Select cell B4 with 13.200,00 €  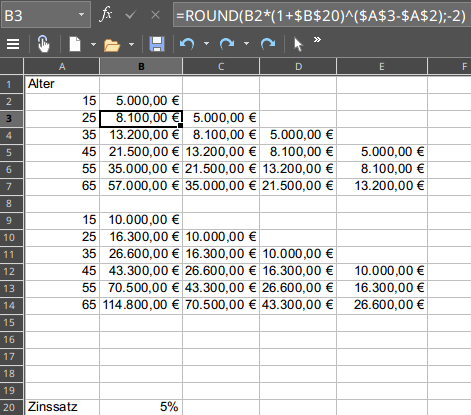click(141, 135)
